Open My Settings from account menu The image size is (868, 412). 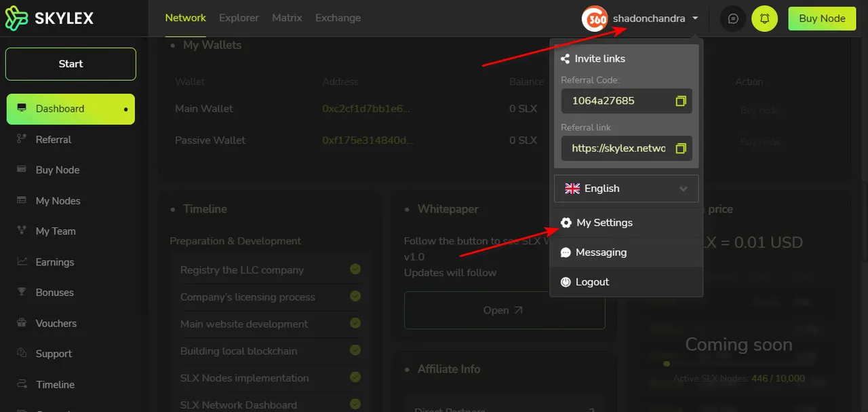tap(626, 223)
